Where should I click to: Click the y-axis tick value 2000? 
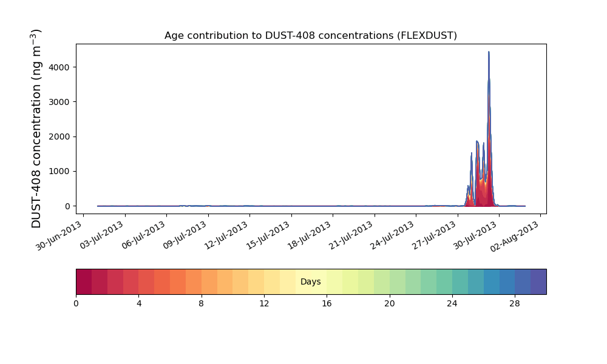(59, 137)
